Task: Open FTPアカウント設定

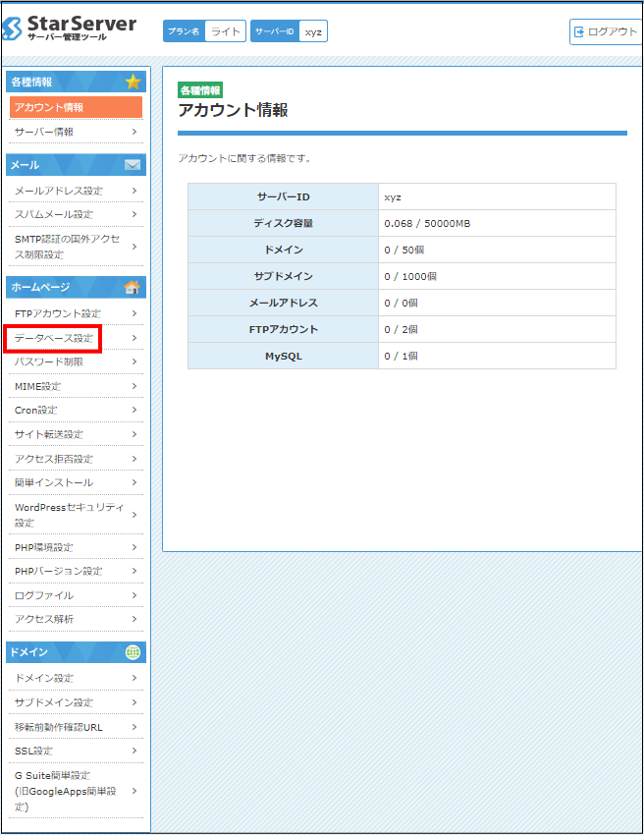Action: tap(76, 313)
